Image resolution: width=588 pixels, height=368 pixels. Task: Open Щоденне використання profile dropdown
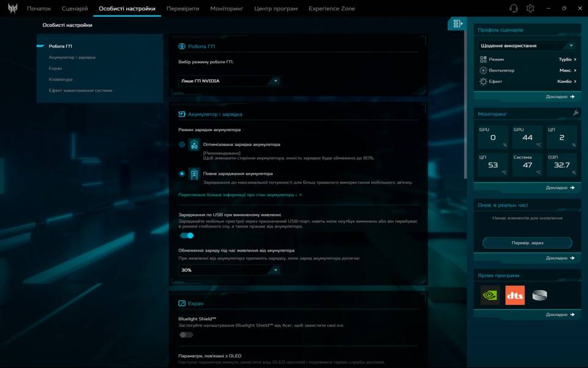[x=527, y=45]
